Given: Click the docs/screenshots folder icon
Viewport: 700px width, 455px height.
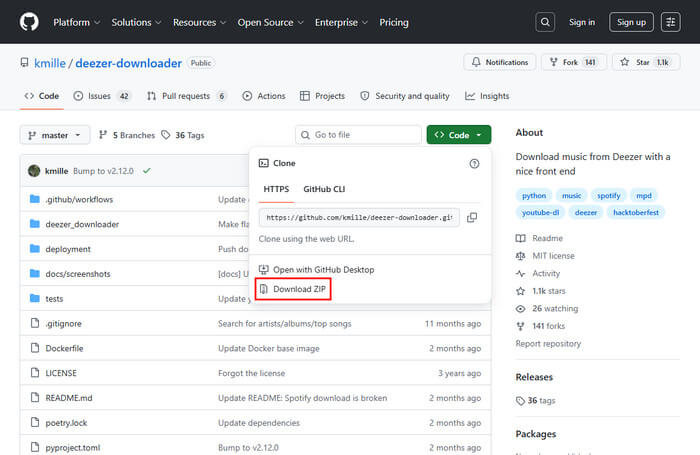Looking at the screenshot, I should (34, 273).
